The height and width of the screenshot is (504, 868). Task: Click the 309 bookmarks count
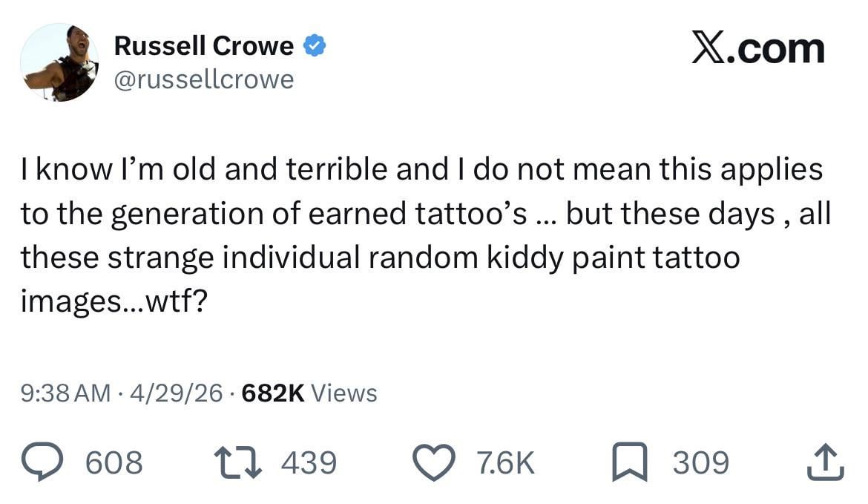701,462
